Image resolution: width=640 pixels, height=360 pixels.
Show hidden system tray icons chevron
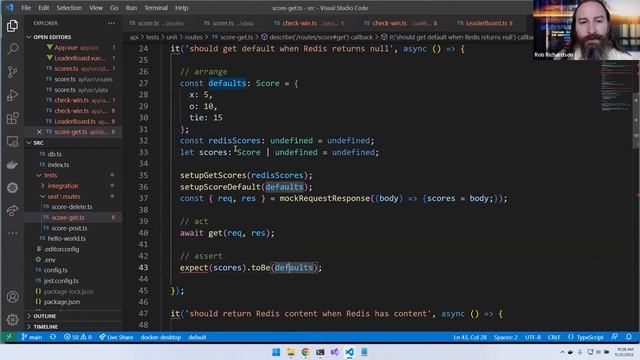(x=562, y=352)
